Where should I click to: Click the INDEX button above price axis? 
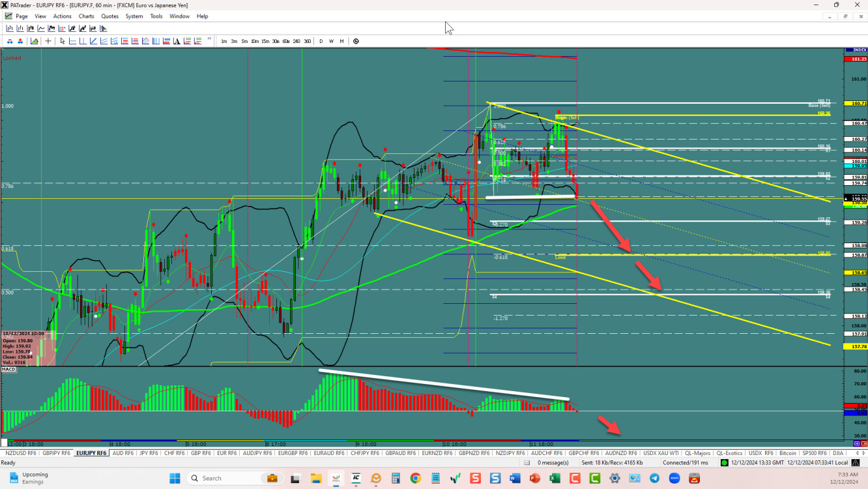click(x=856, y=50)
